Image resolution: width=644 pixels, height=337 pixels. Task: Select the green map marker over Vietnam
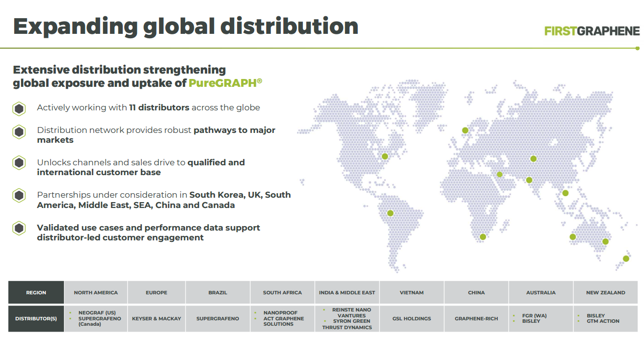[x=565, y=193]
